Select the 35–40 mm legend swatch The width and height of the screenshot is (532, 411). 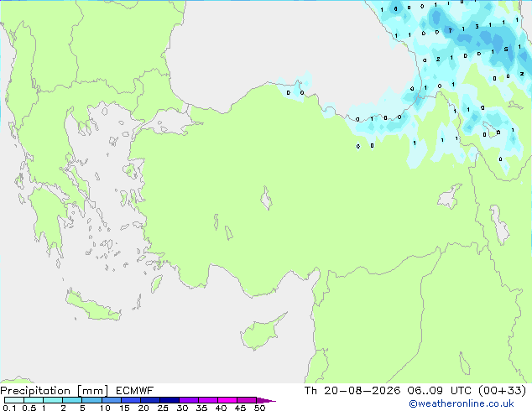(x=207, y=400)
